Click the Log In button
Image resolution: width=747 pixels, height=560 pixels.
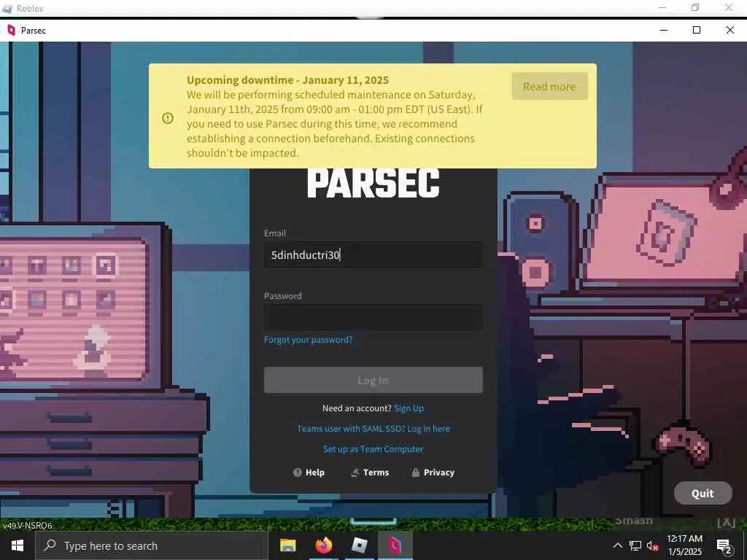click(373, 380)
